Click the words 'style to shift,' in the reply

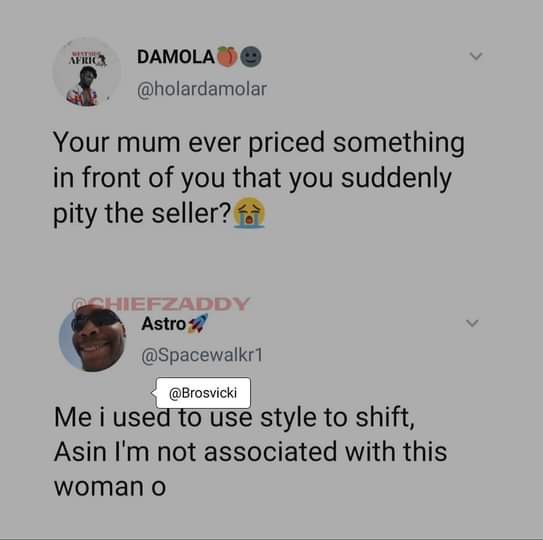pyautogui.click(x=337, y=417)
